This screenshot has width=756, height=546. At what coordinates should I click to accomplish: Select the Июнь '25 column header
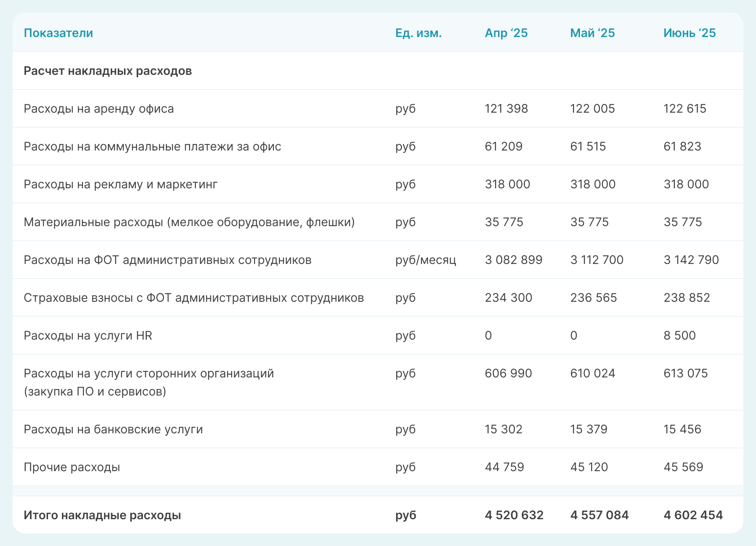coord(689,33)
